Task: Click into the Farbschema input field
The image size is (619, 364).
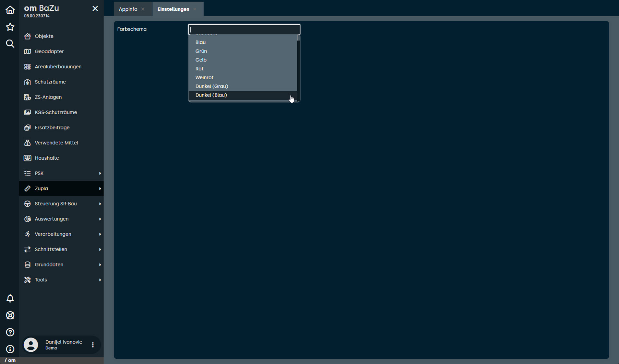Action: coord(244,29)
